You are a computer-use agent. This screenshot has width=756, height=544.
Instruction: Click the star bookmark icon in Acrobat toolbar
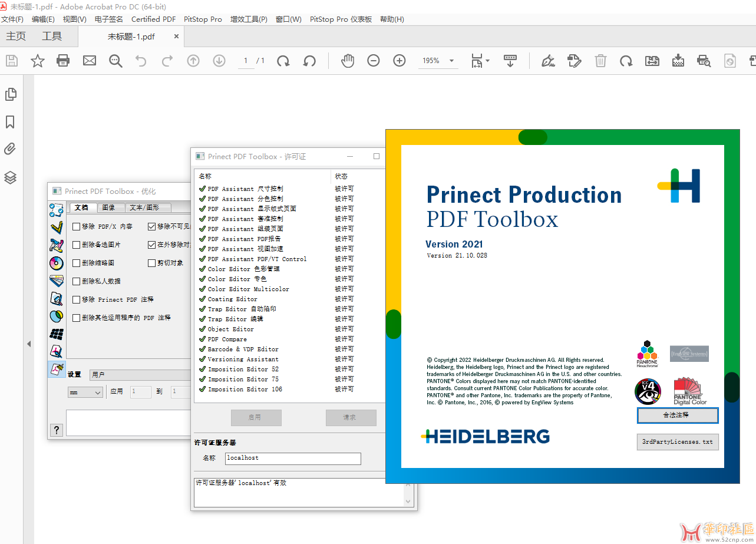38,61
